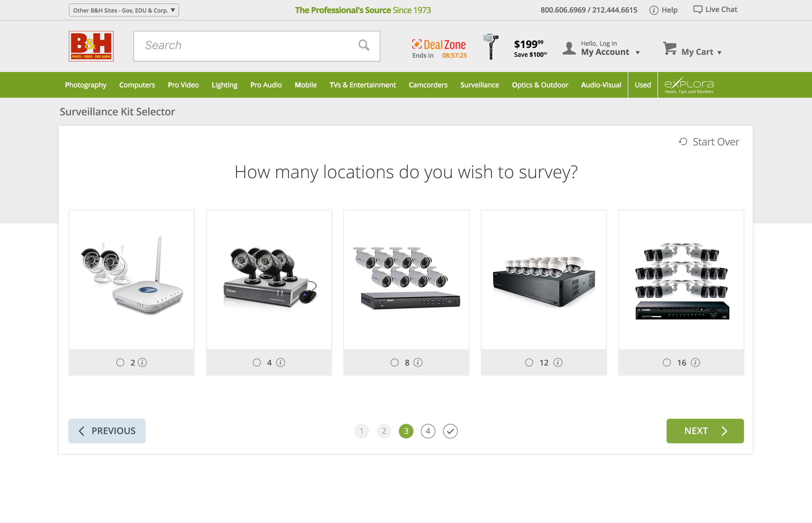Image resolution: width=812 pixels, height=523 pixels.
Task: Open the Camcorders menu
Action: 428,85
